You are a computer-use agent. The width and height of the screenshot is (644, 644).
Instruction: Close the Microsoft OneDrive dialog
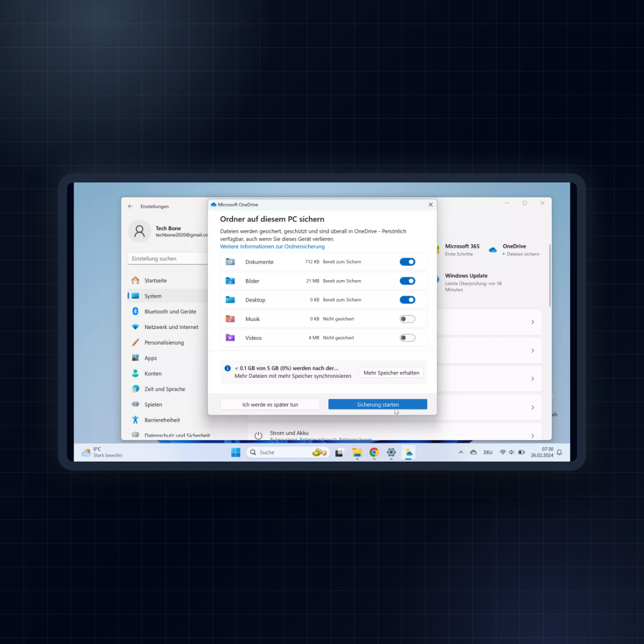[x=430, y=204]
